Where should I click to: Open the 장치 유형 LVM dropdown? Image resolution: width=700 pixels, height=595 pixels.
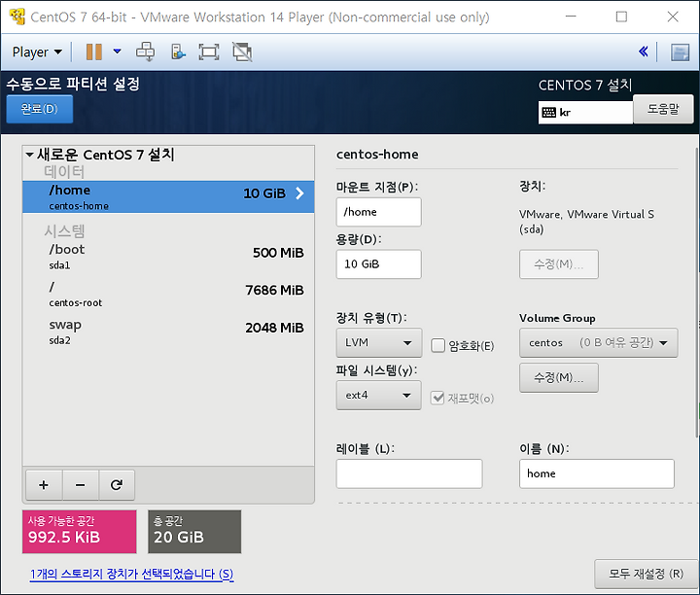pyautogui.click(x=378, y=342)
